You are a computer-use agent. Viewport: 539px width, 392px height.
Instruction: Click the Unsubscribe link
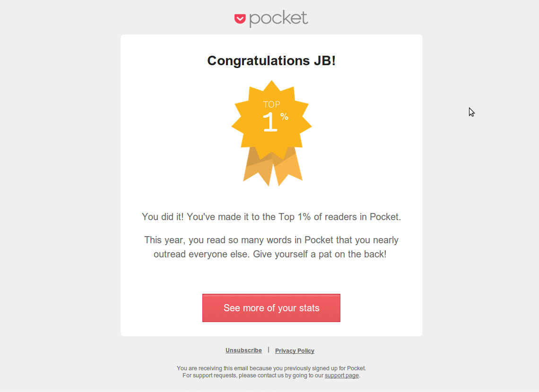click(243, 350)
